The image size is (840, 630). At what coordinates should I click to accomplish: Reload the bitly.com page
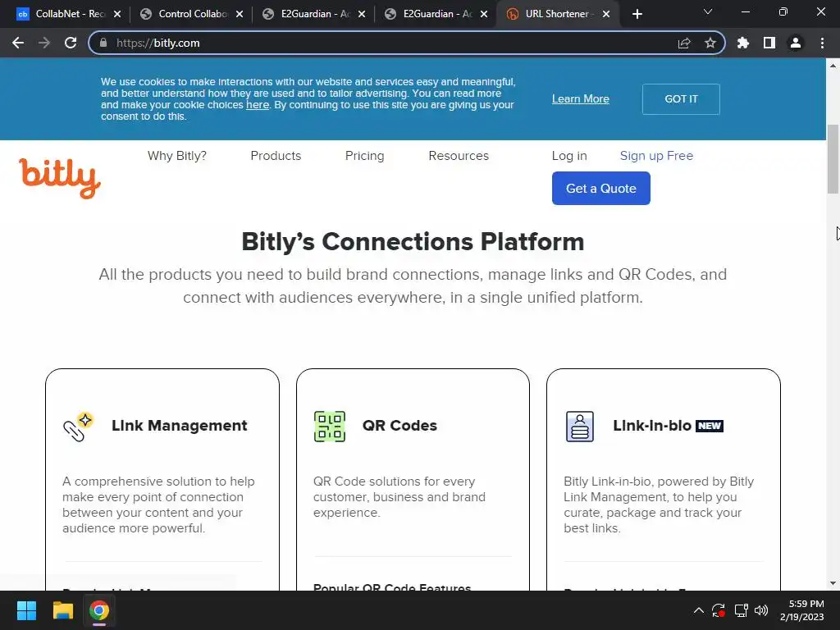click(71, 43)
